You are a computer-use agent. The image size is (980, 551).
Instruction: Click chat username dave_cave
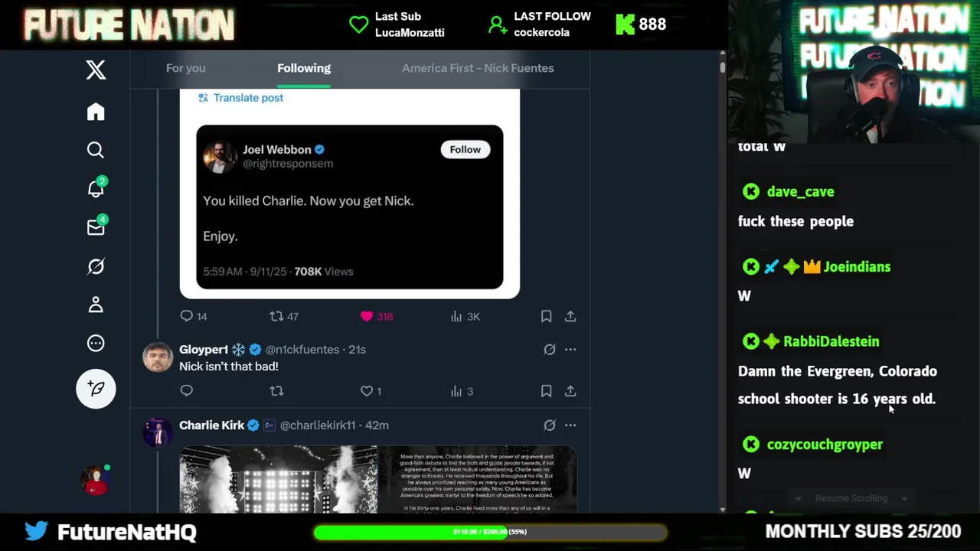pos(800,192)
